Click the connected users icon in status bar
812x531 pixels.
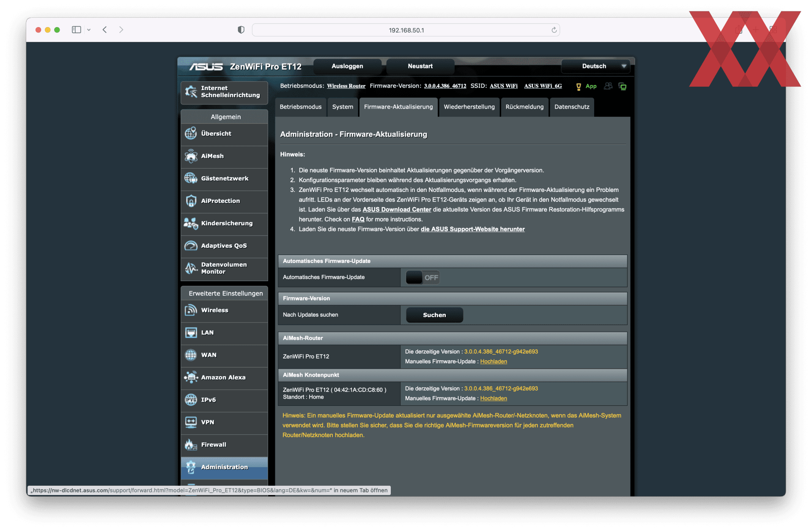click(x=608, y=86)
